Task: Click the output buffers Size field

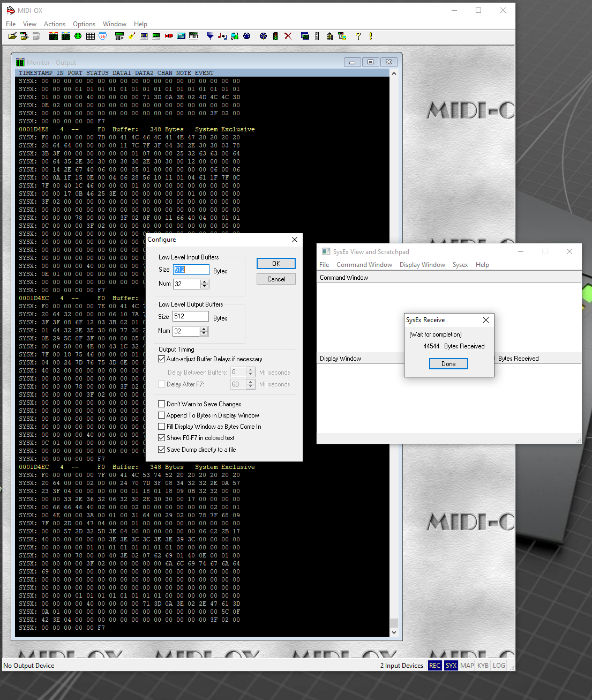Action: tap(191, 317)
